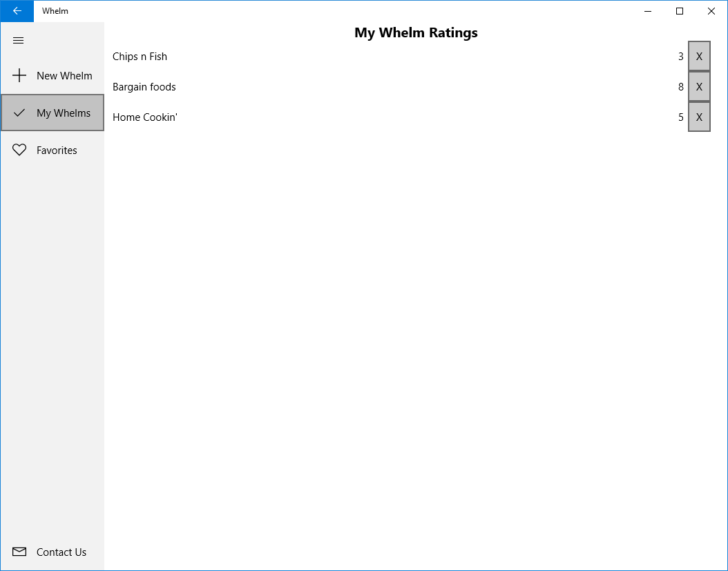Delete the Home Cookin' rating
This screenshot has height=571, width=728.
click(x=699, y=117)
